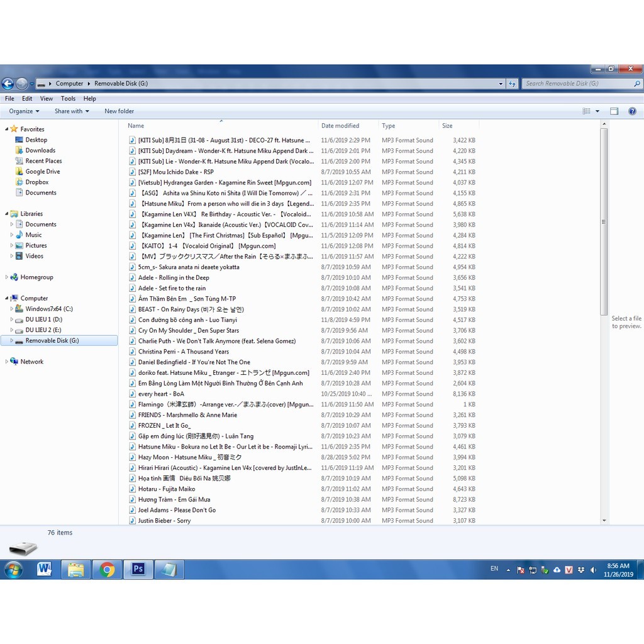The height and width of the screenshot is (644, 644).
Task: Click the Word icon on taskbar
Action: [44, 570]
